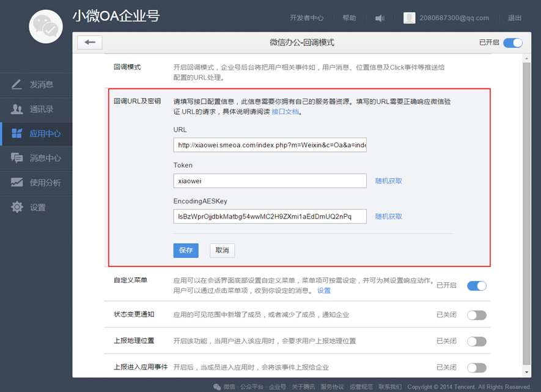Click the Token input field
Image resolution: width=541 pixels, height=392 pixels.
[270, 181]
